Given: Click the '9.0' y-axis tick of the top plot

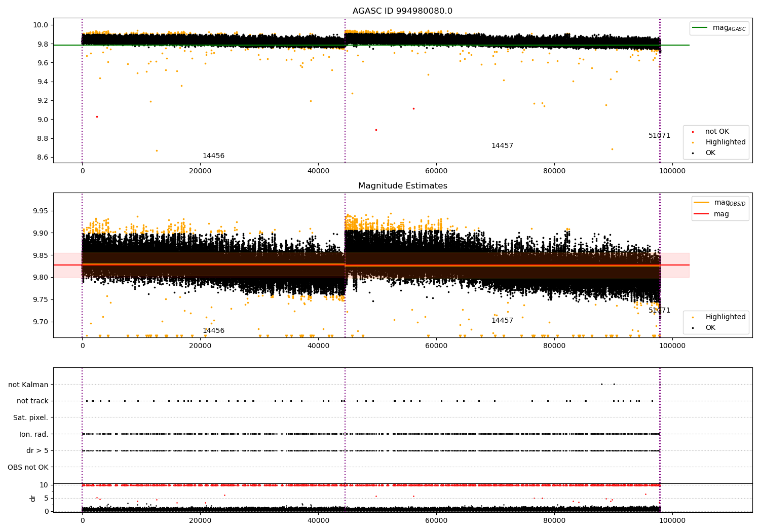Looking at the screenshot, I should (42, 120).
